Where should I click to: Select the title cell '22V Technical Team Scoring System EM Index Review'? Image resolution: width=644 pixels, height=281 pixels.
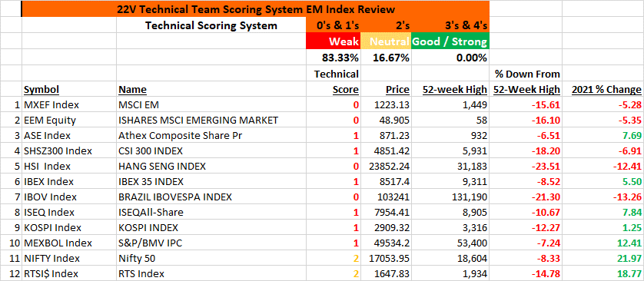coord(255,8)
